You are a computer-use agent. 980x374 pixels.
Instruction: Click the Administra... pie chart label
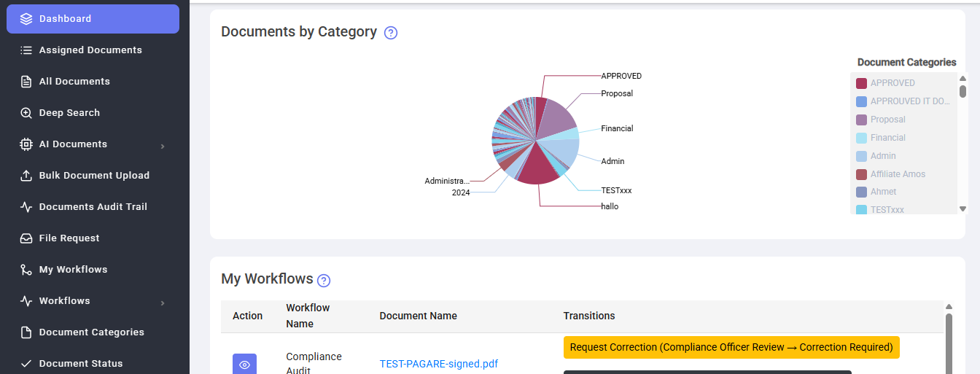click(447, 181)
